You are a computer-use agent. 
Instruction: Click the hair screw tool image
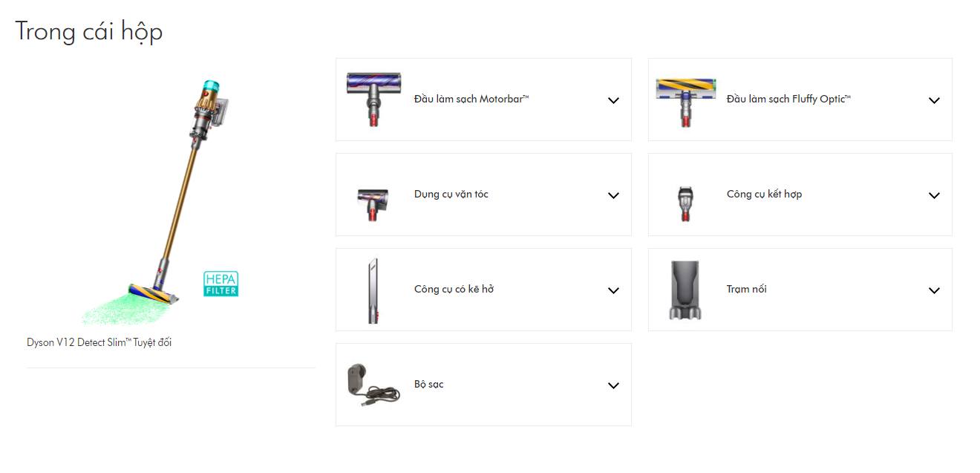click(373, 203)
